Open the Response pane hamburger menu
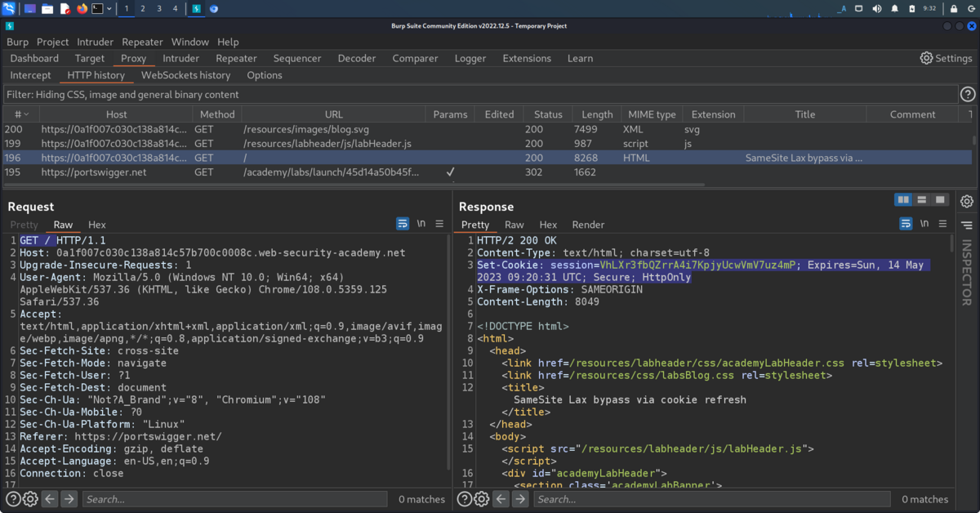This screenshot has height=513, width=980. coord(942,224)
